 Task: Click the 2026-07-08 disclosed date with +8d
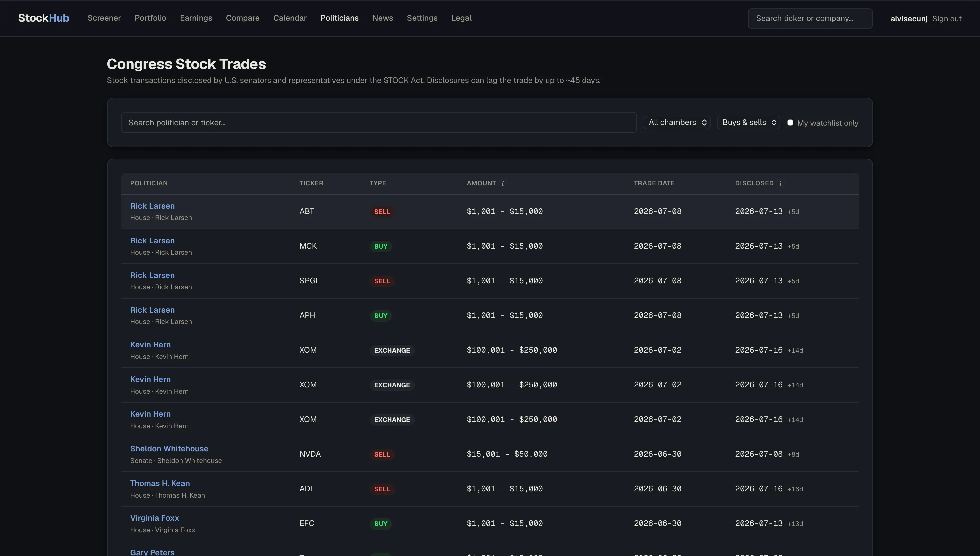coord(759,454)
